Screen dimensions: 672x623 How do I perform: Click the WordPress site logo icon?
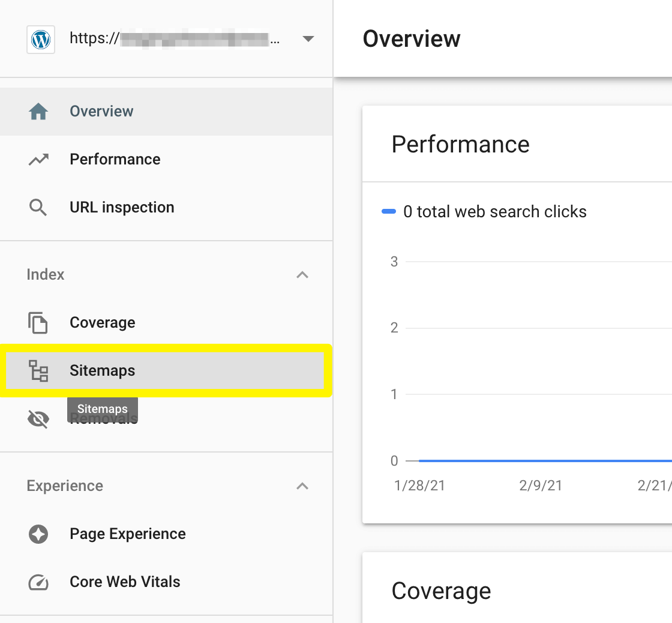(x=41, y=40)
